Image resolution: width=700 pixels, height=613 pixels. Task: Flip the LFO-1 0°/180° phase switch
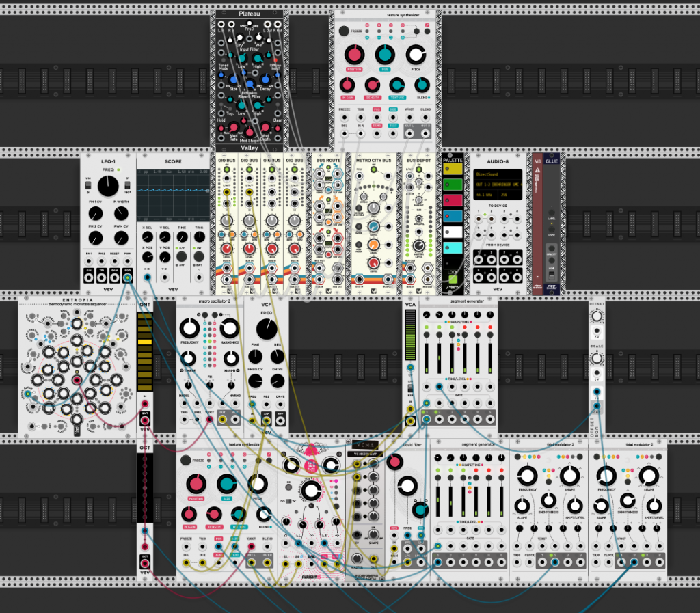pos(127,185)
